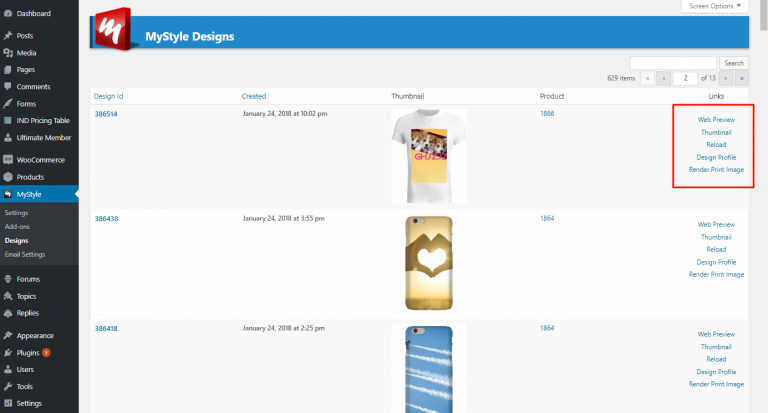Click the Appearance paintbrush icon
Screen dimensions: 768x413
[8, 335]
